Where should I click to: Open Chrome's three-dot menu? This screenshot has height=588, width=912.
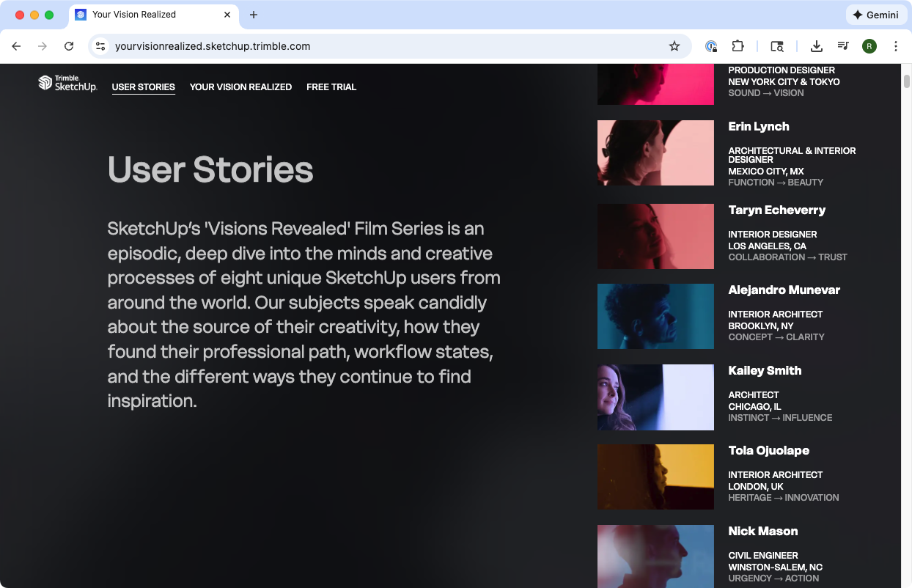[896, 46]
